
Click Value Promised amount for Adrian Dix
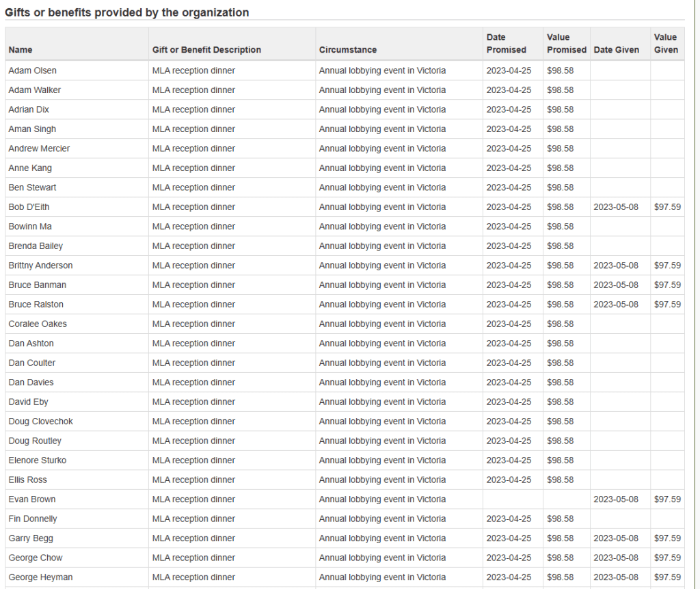point(561,109)
